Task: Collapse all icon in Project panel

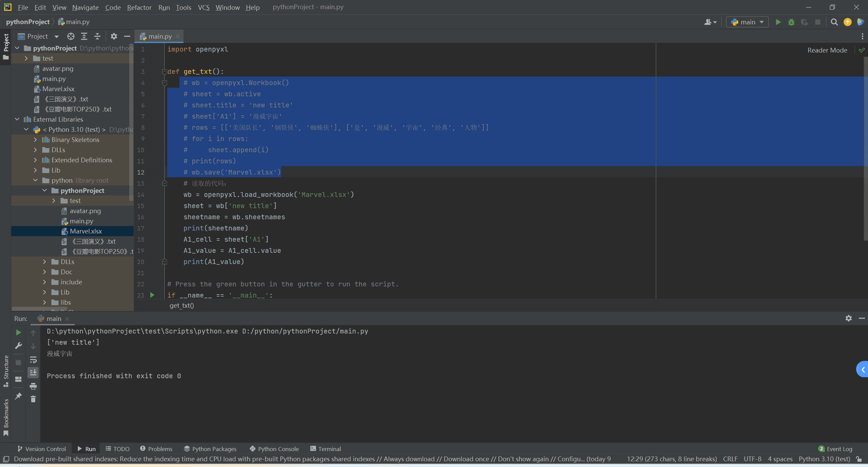Action: click(97, 36)
